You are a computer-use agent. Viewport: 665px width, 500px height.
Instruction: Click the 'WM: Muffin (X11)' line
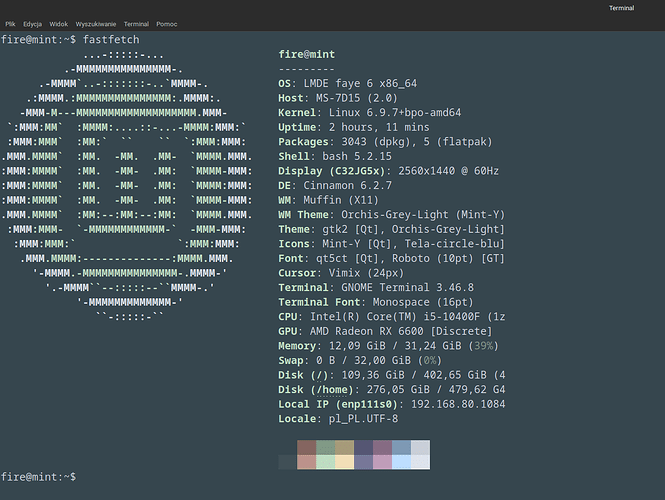[328, 200]
